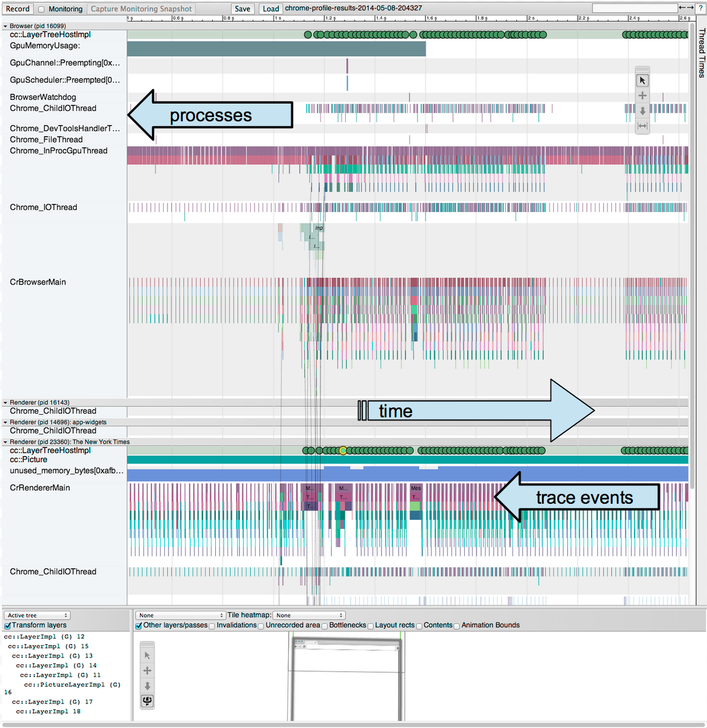
Task: Select the pan tool in timeline toolbar
Action: point(642,96)
